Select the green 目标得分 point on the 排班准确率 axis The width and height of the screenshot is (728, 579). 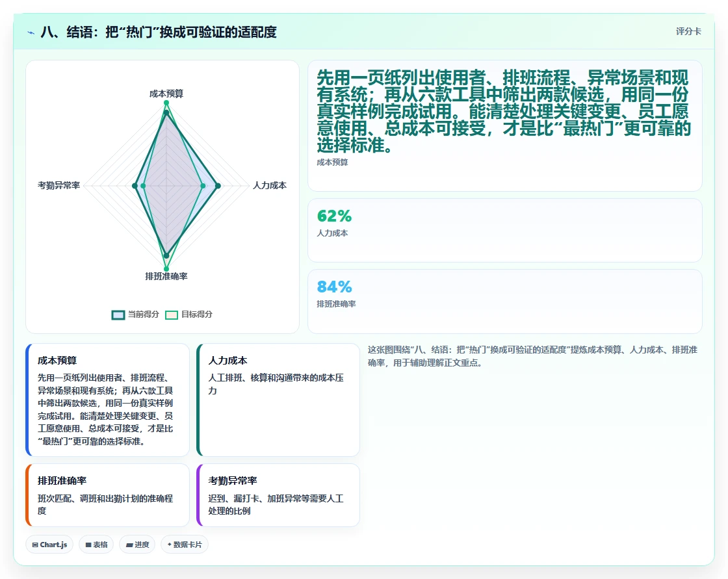click(x=166, y=269)
